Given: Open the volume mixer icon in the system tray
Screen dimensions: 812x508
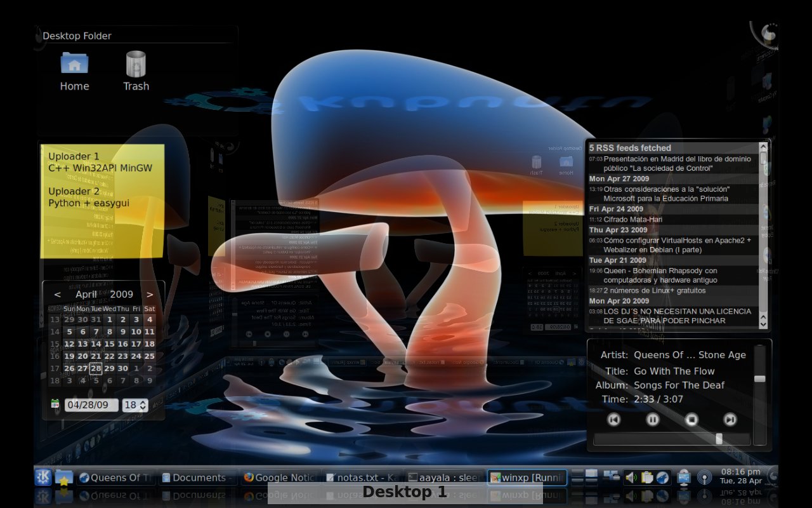Looking at the screenshot, I should coord(631,477).
